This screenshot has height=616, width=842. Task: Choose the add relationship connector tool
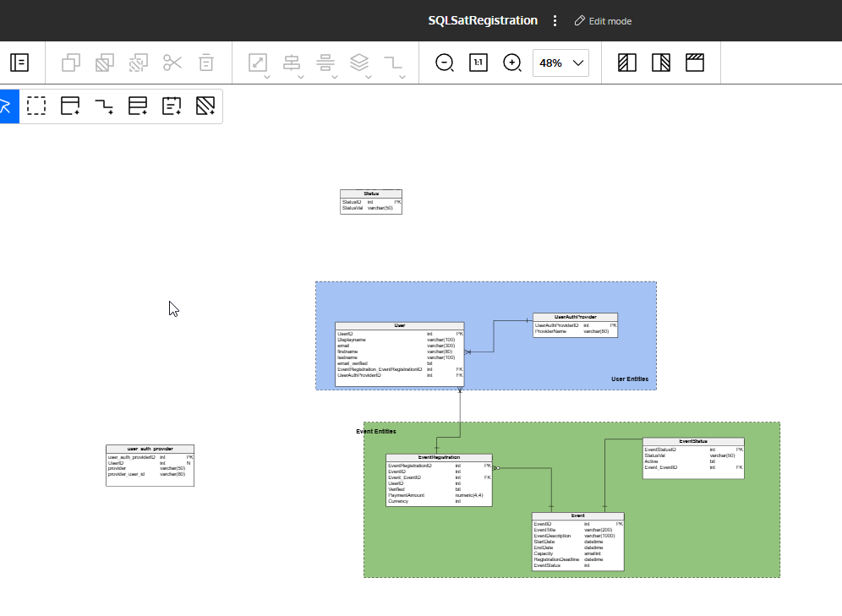click(104, 106)
